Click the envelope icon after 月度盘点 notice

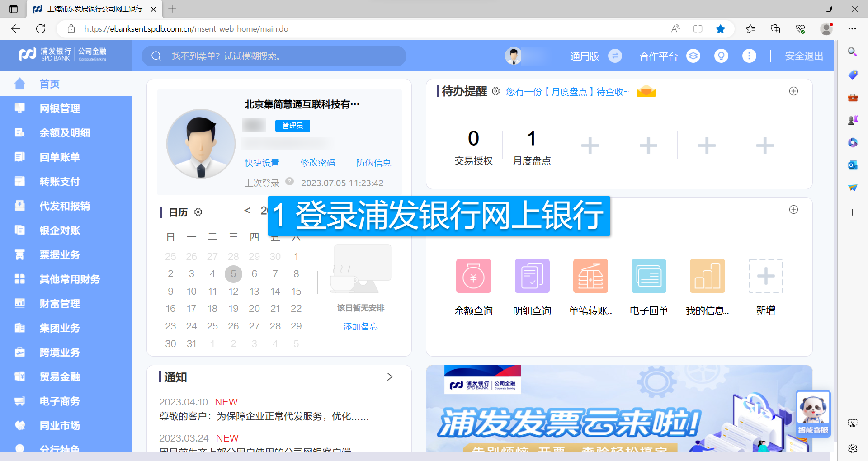point(646,91)
